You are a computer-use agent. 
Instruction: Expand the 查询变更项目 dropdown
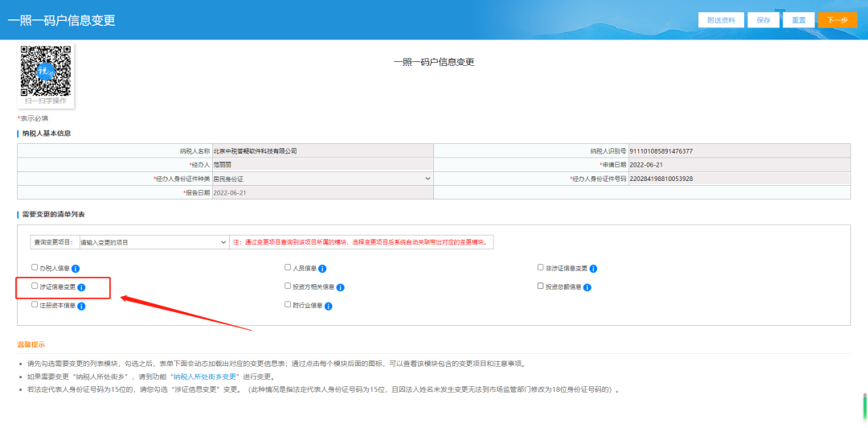(153, 241)
